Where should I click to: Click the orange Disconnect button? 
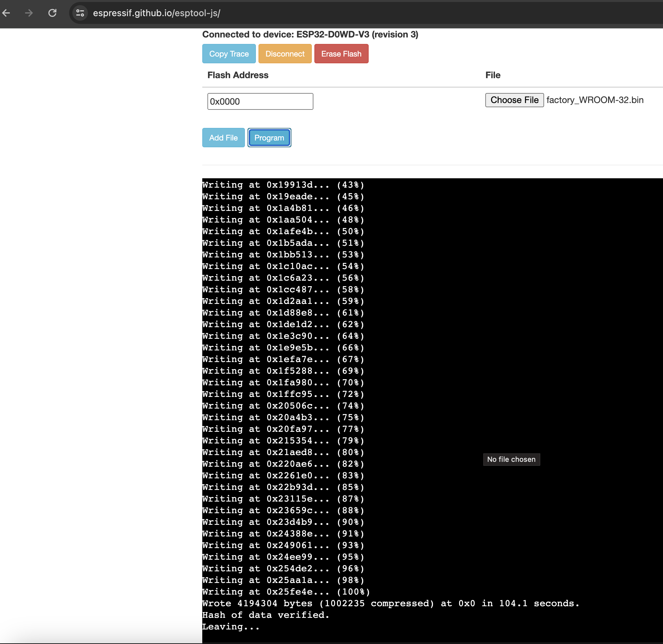pyautogui.click(x=285, y=54)
